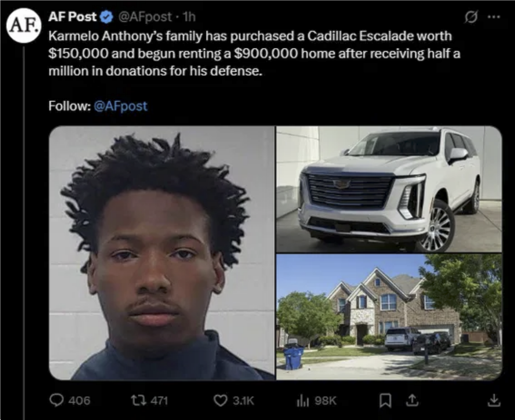The image size is (515, 420).
Task: Open the white Cadillac Escalade image
Action: (x=389, y=189)
